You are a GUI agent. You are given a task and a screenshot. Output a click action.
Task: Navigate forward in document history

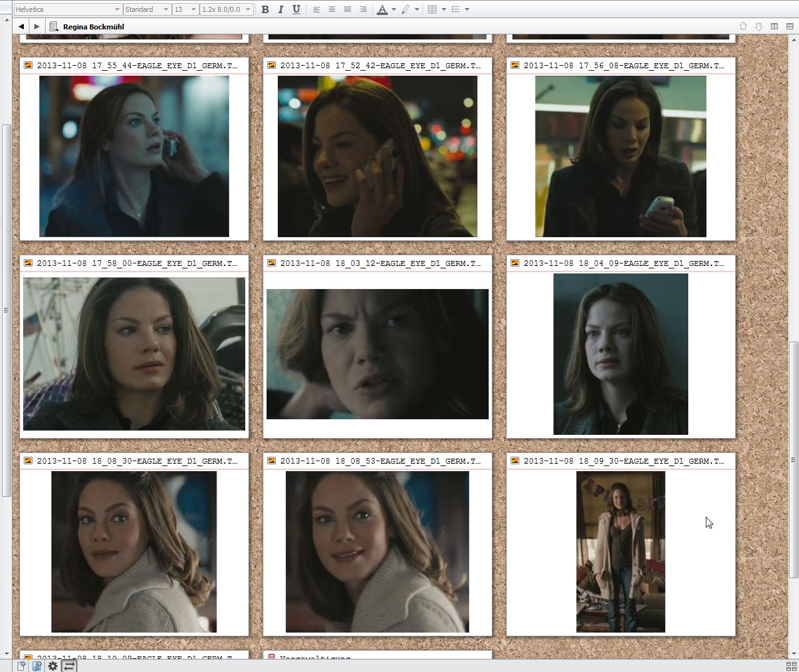point(37,26)
